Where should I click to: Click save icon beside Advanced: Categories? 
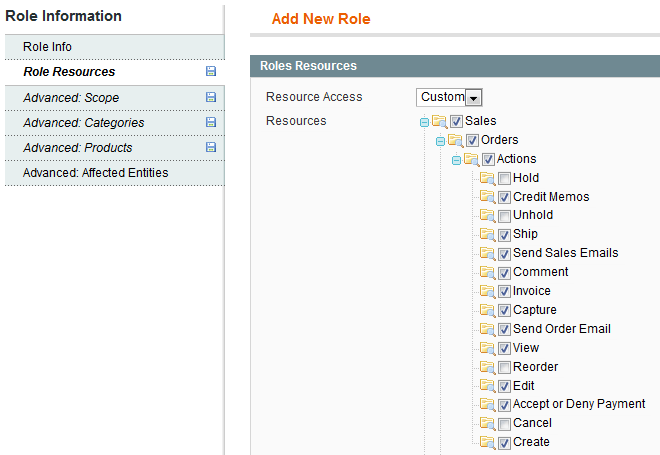(211, 122)
